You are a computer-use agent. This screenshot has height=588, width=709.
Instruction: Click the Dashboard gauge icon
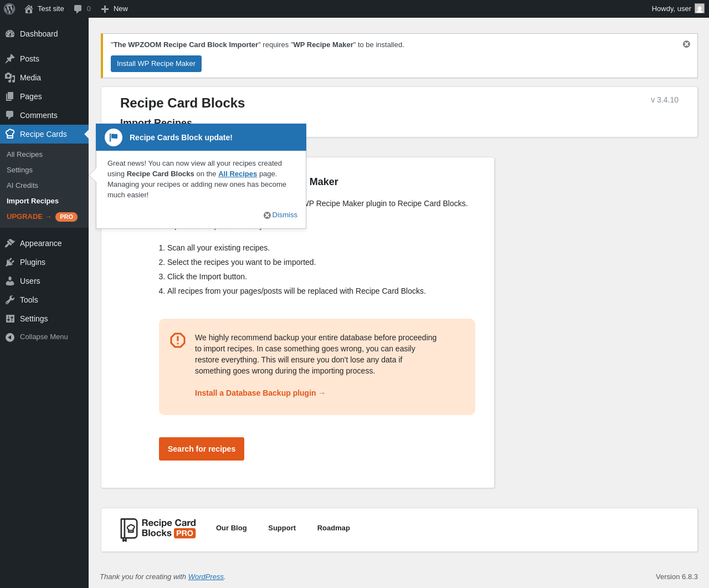(x=10, y=34)
